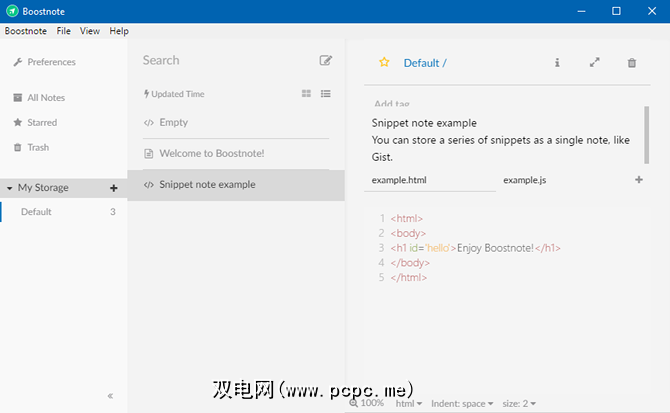Add a folder to My Storage
This screenshot has height=413, width=670.
[114, 188]
